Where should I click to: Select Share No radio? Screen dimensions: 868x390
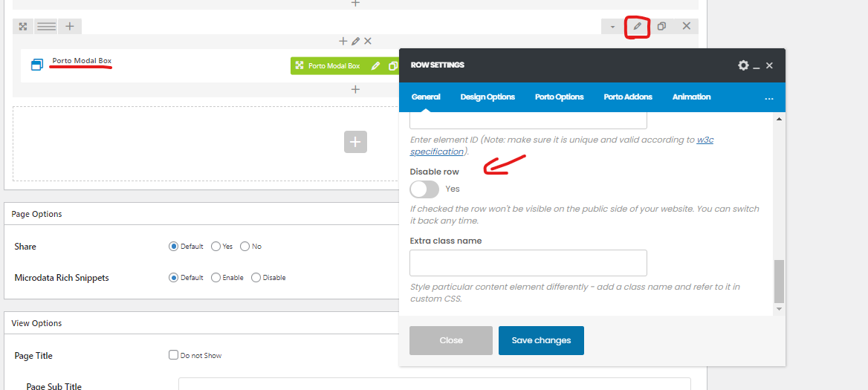point(244,246)
